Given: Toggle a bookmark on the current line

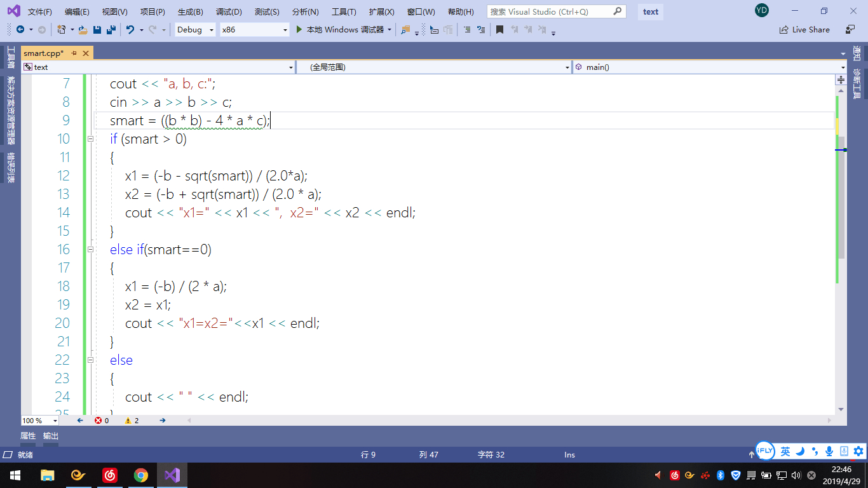Looking at the screenshot, I should [x=500, y=29].
